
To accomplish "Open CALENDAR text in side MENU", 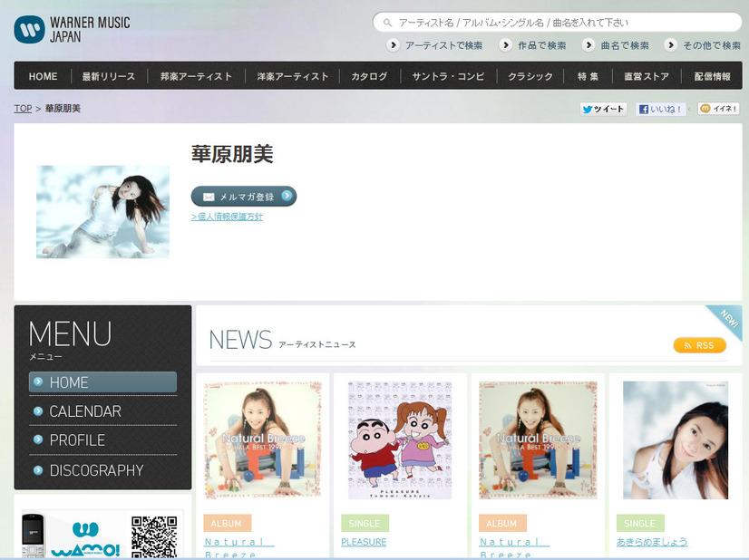I will coord(85,411).
